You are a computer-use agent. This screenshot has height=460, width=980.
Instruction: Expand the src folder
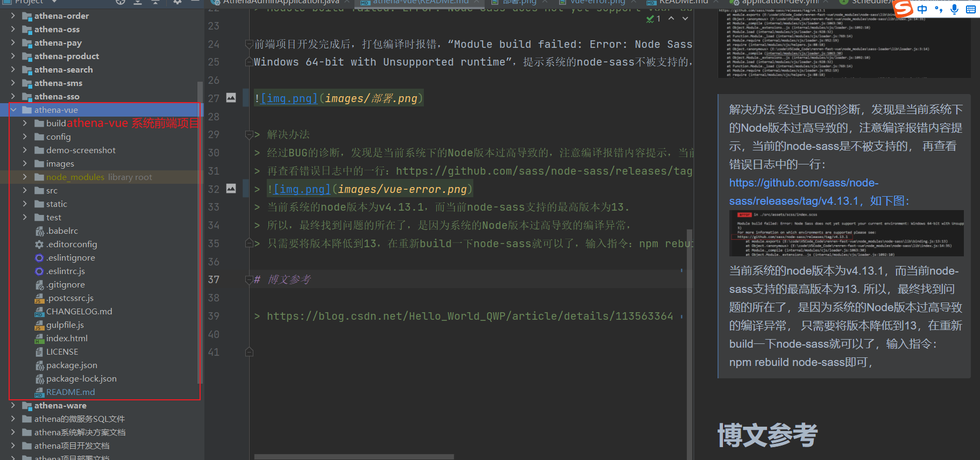click(25, 190)
